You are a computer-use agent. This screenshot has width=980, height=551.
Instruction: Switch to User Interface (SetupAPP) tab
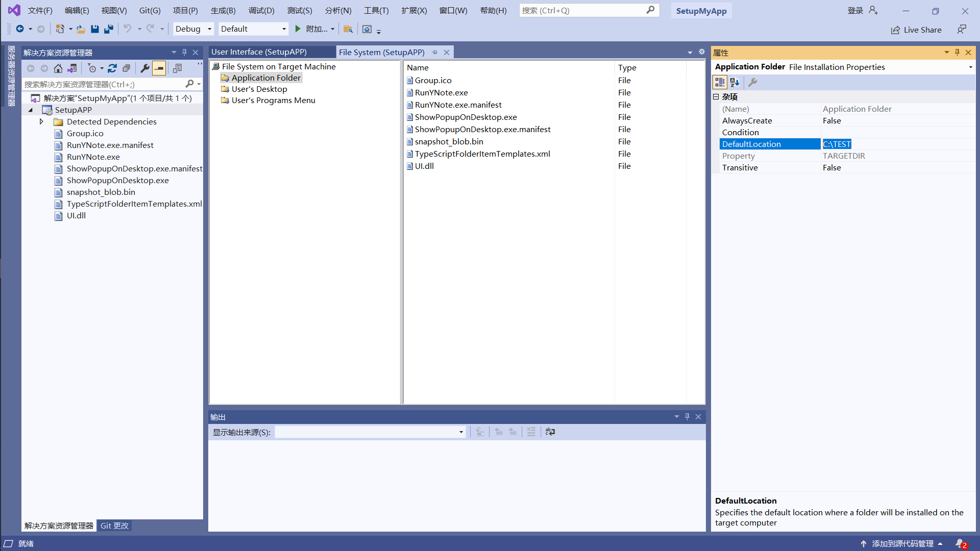tap(259, 52)
